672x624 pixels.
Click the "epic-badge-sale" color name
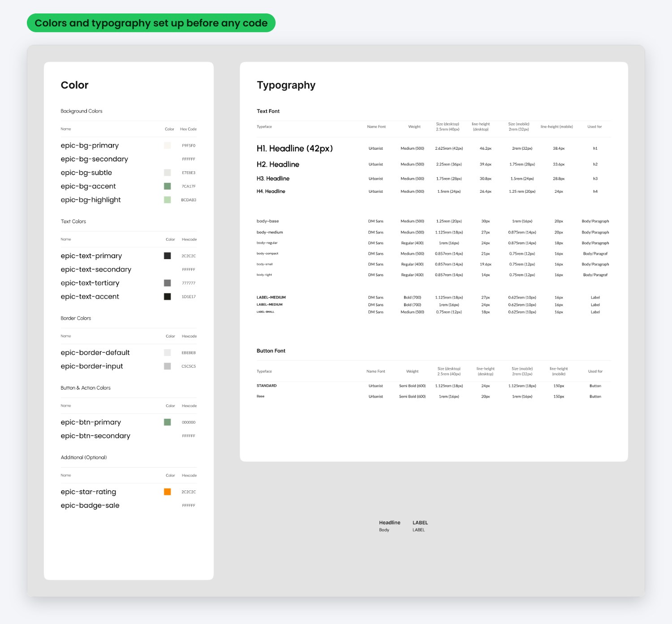coord(90,505)
